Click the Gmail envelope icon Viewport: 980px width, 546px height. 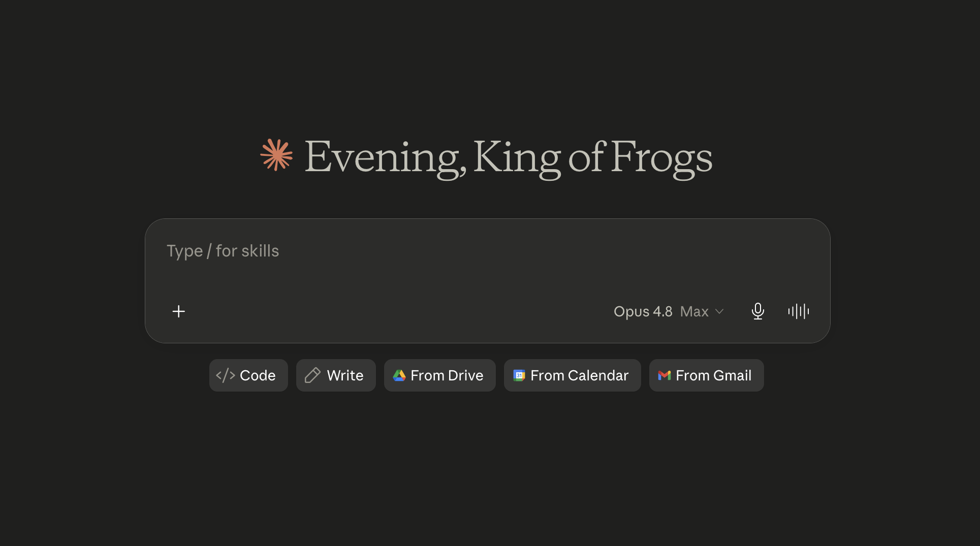665,375
